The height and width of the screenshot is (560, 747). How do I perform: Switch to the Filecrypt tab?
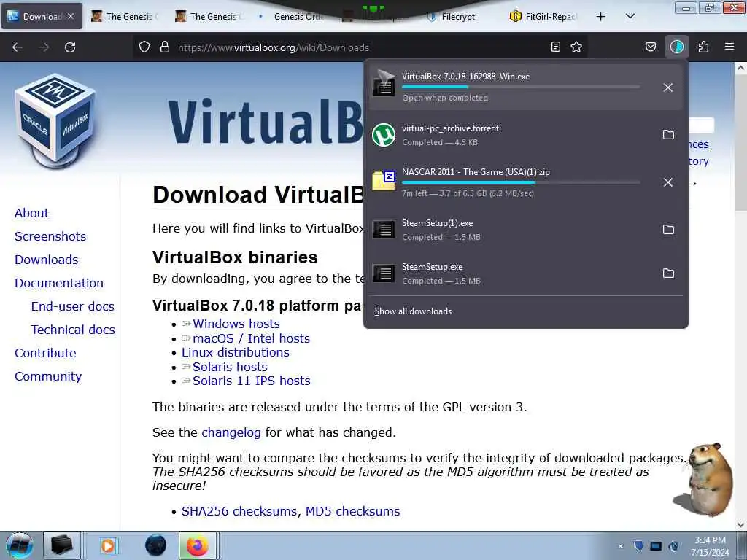pos(460,17)
